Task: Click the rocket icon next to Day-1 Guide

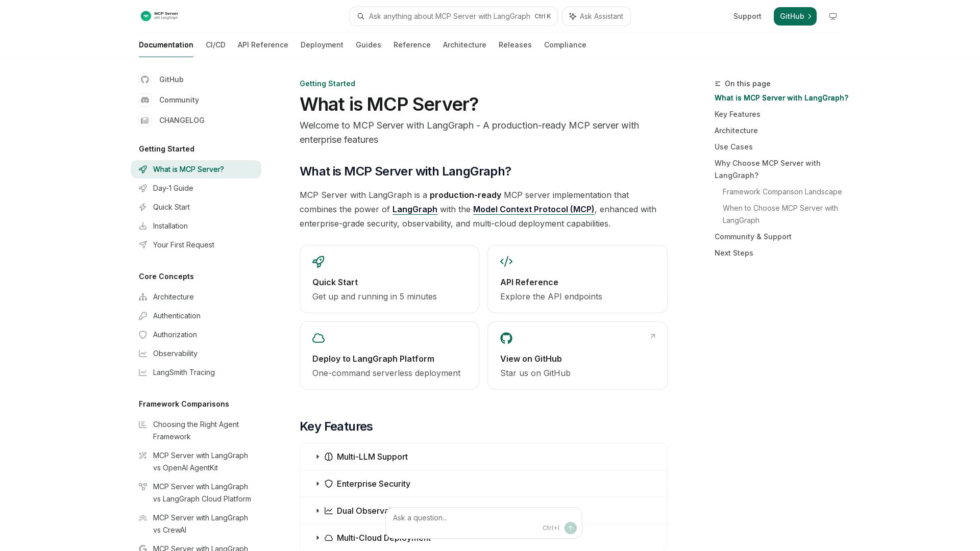Action: [x=143, y=188]
